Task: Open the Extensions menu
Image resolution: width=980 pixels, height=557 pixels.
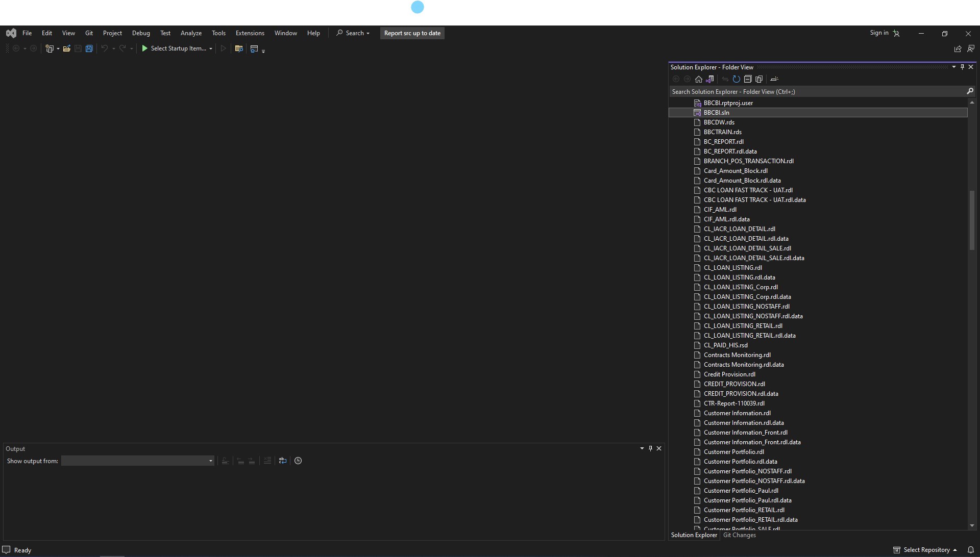Action: click(x=250, y=33)
